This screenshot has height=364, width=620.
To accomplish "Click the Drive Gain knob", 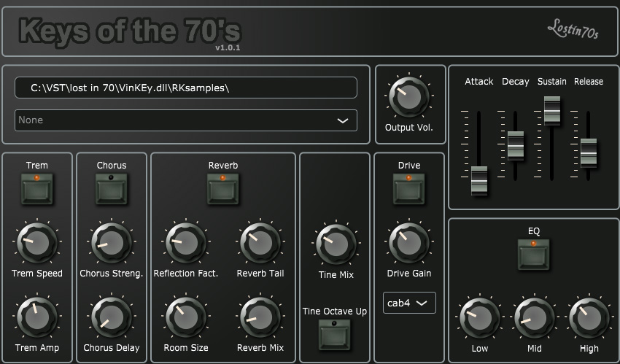I will click(x=409, y=243).
